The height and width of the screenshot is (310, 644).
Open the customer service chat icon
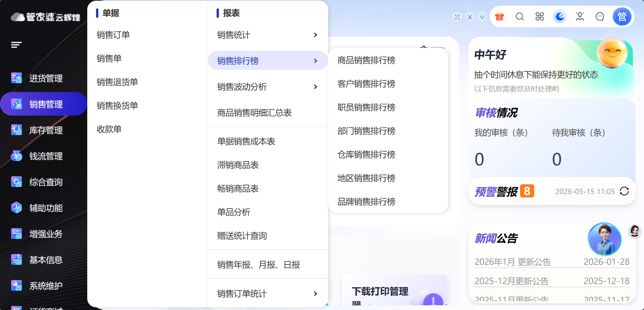[x=600, y=17]
